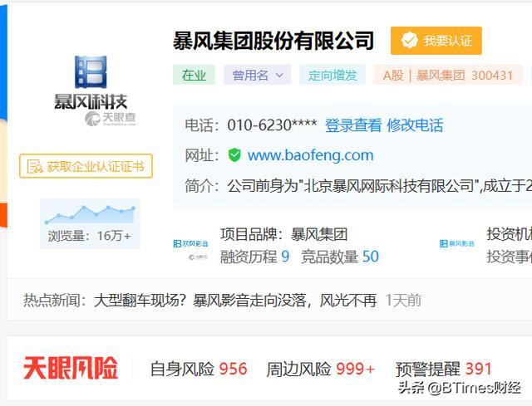This screenshot has height=406, width=532.
Task: Click the green shield verified icon
Action: [234, 155]
